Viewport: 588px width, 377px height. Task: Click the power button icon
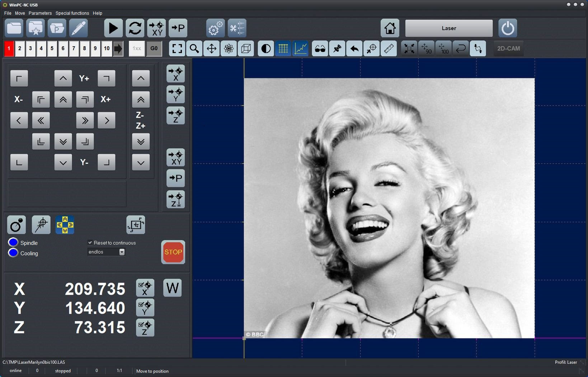pos(508,28)
